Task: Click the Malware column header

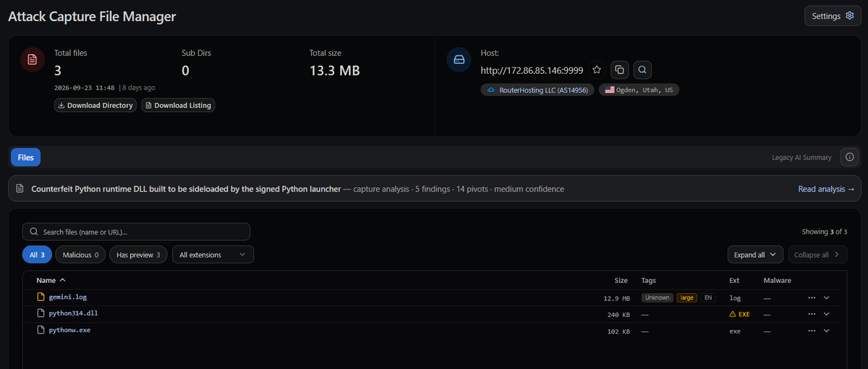Action: pos(777,280)
